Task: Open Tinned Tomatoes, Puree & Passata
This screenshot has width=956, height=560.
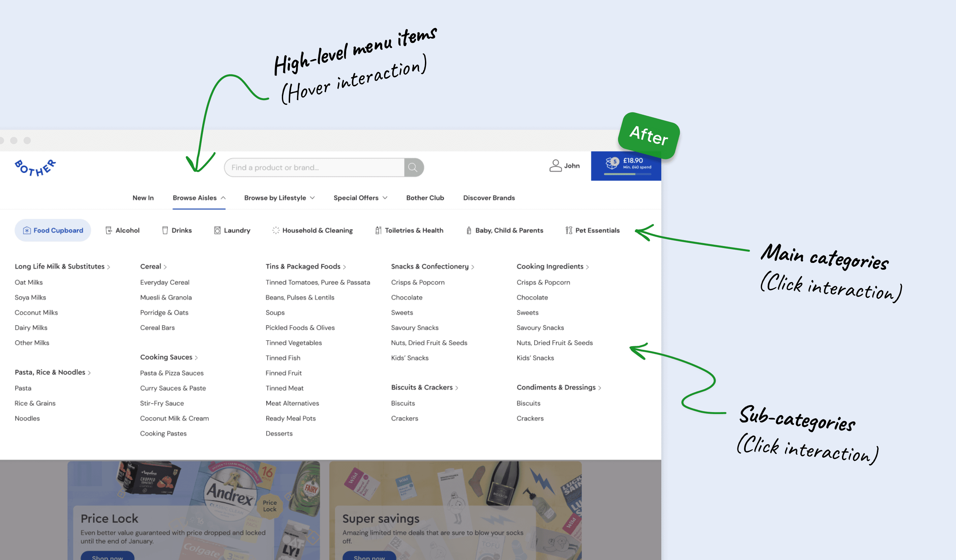Action: (x=318, y=282)
